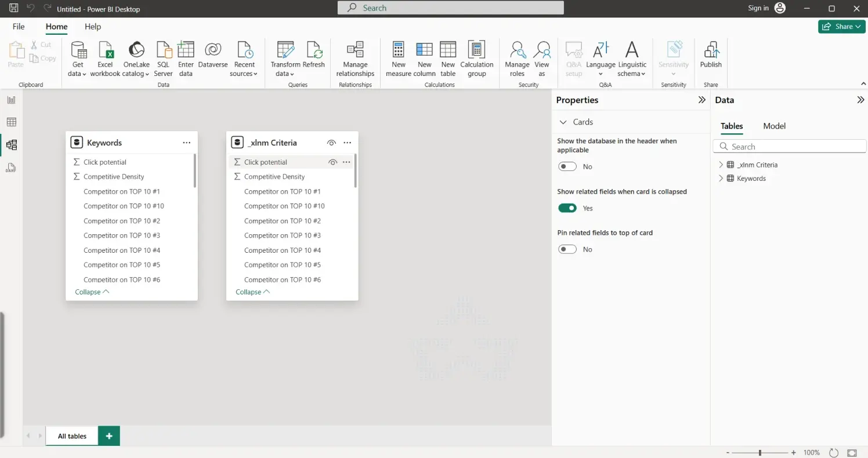Adjust the zoom slider at bottom right
The height and width of the screenshot is (458, 868).
point(759,452)
